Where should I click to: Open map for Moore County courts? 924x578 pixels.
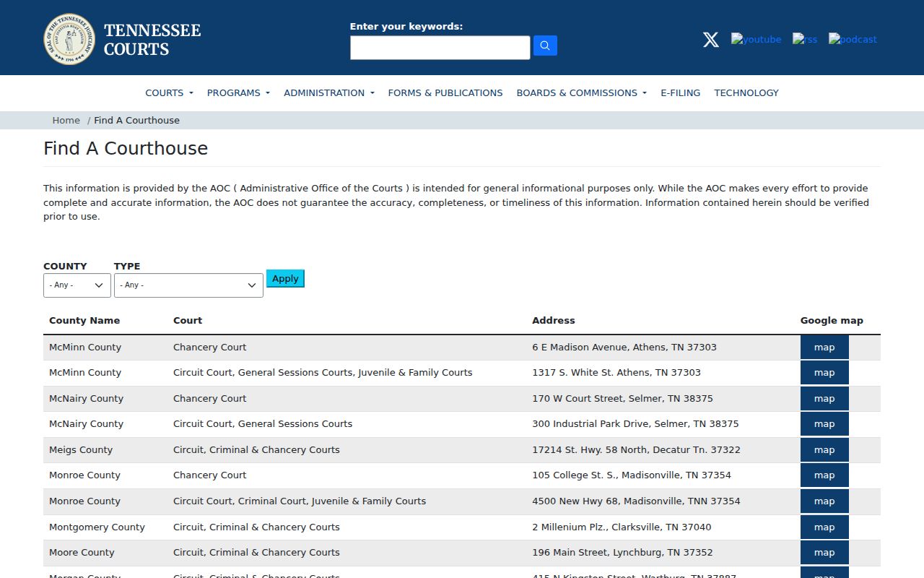(824, 552)
